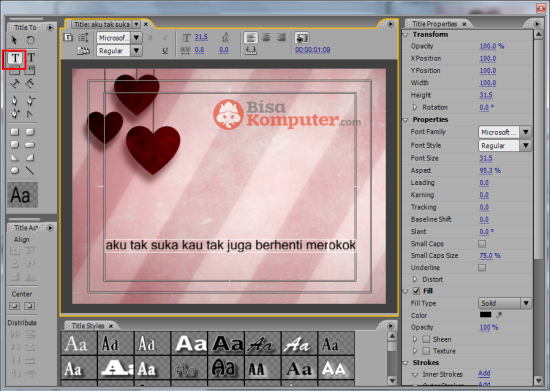Expand the Distort property

(415, 279)
